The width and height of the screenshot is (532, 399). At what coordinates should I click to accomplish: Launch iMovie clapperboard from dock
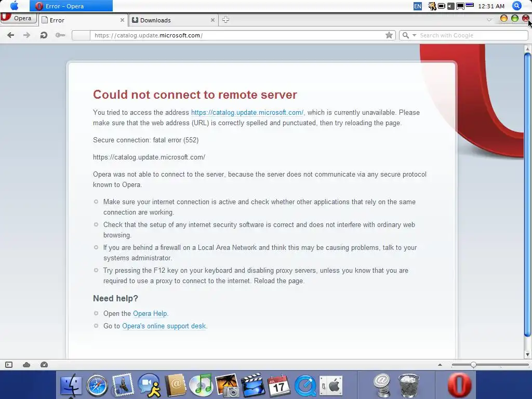(x=253, y=385)
